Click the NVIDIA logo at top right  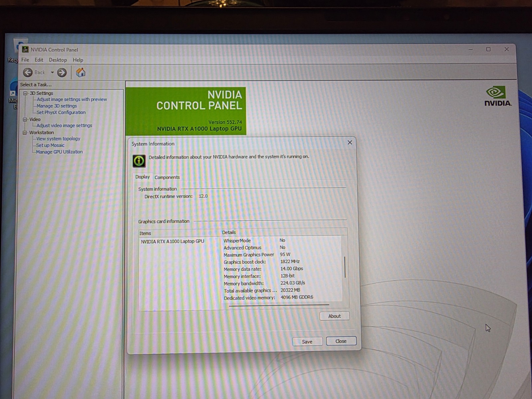(x=498, y=96)
